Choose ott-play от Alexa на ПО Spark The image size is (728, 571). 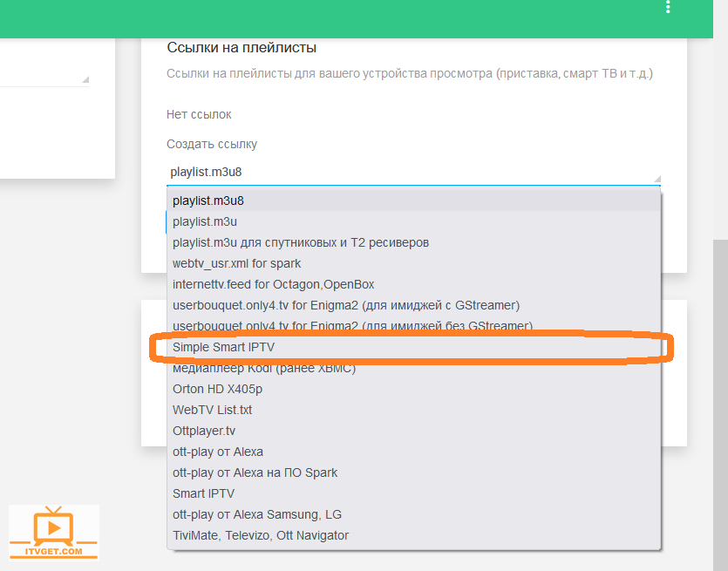pyautogui.click(x=413, y=472)
